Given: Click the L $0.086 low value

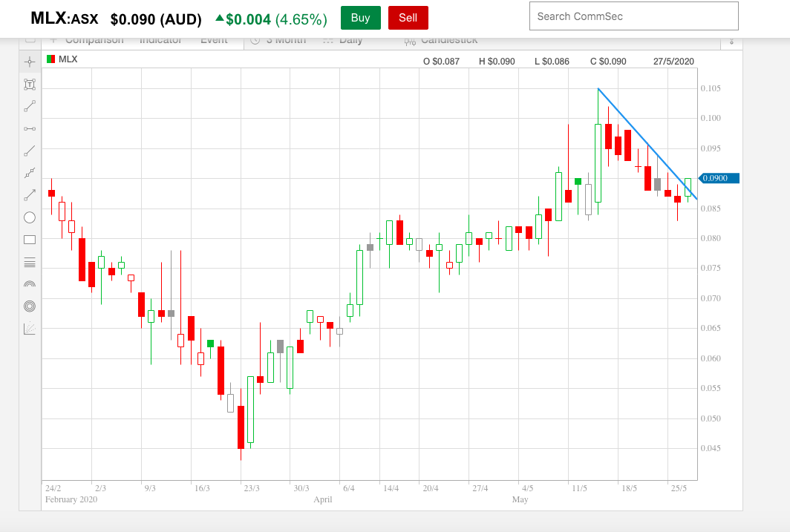Looking at the screenshot, I should pyautogui.click(x=552, y=62).
